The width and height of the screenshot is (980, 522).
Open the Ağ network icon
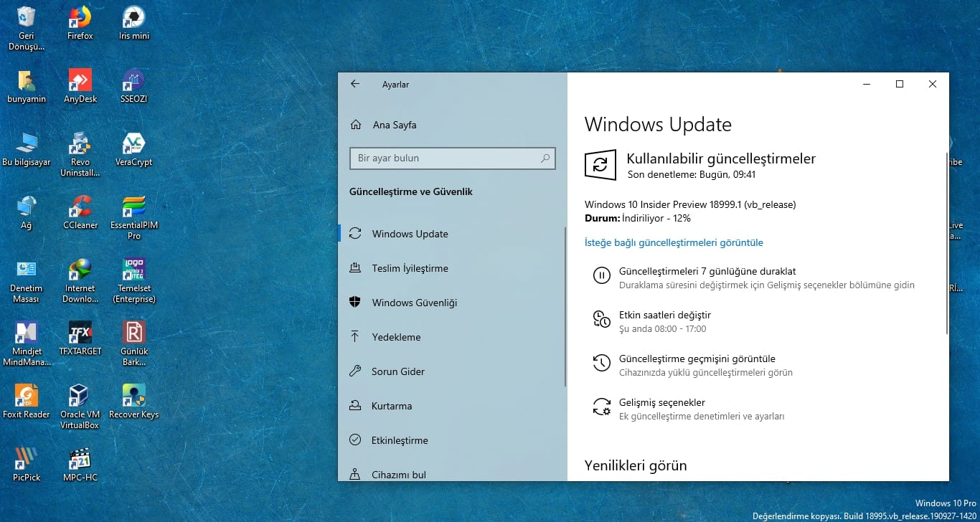coord(27,213)
